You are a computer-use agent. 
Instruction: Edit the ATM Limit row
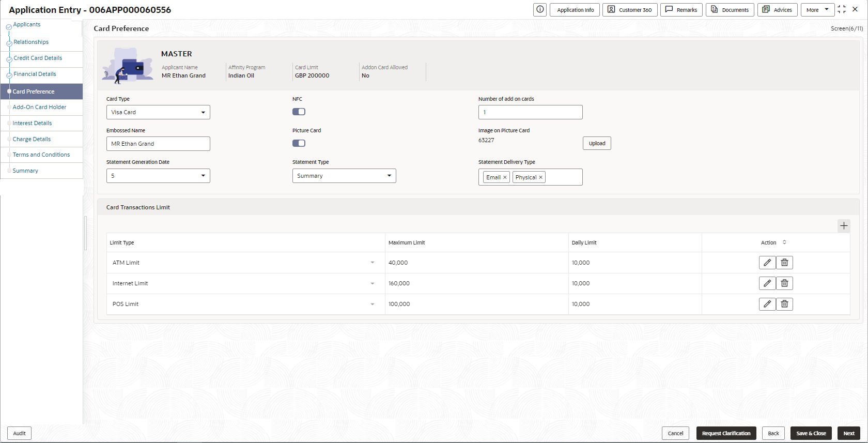[767, 263]
